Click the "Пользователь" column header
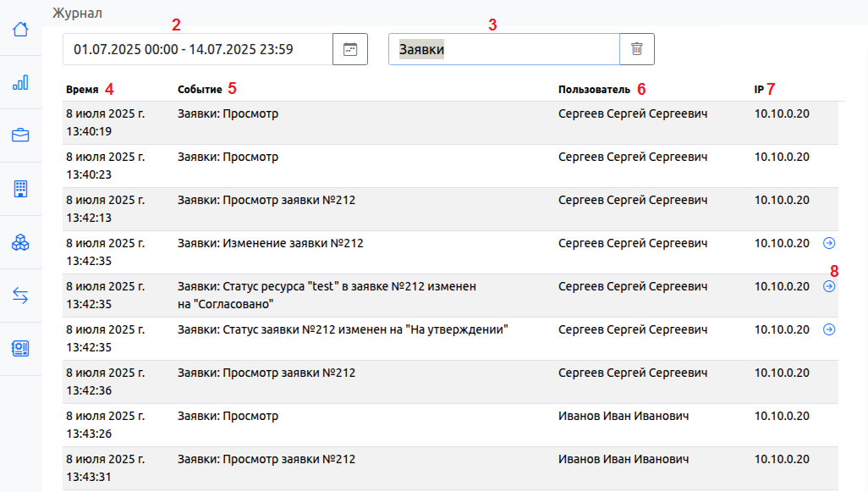The width and height of the screenshot is (868, 492). [x=594, y=89]
